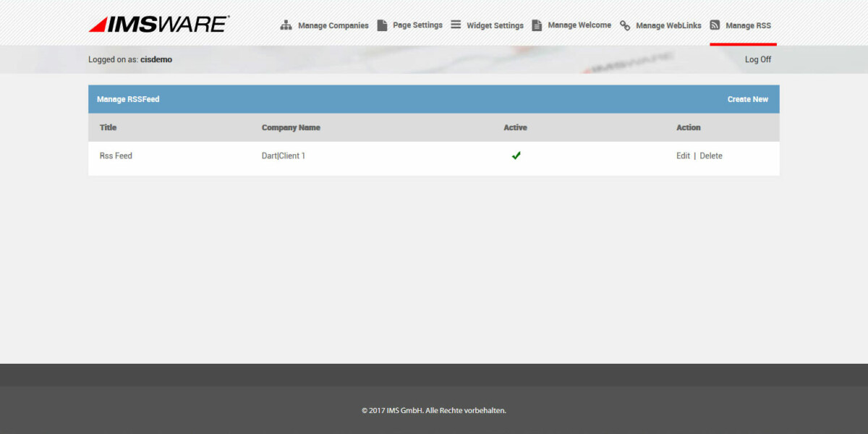
Task: Toggle the green Active checkmark for Rss Feed
Action: coord(516,155)
